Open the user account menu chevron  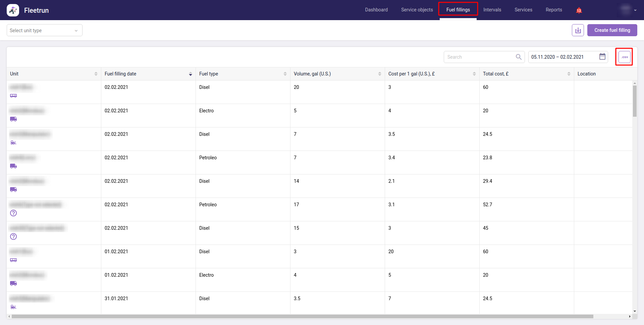[x=635, y=10]
